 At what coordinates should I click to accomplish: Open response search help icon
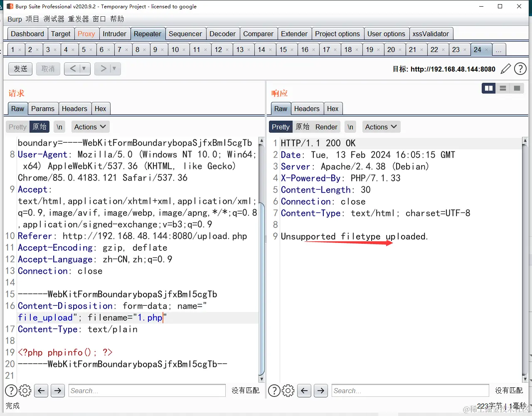pos(274,391)
